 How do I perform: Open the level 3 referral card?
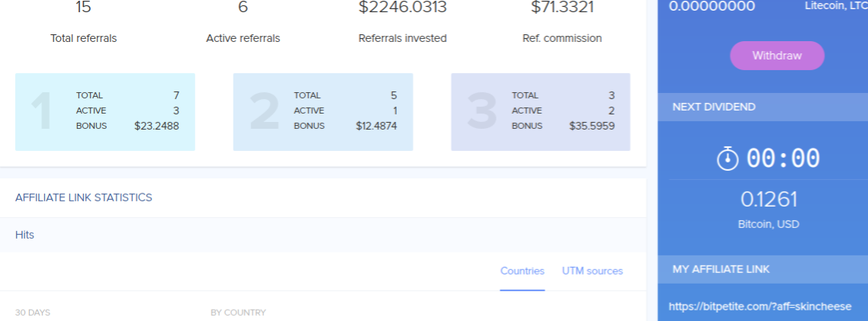tap(541, 112)
